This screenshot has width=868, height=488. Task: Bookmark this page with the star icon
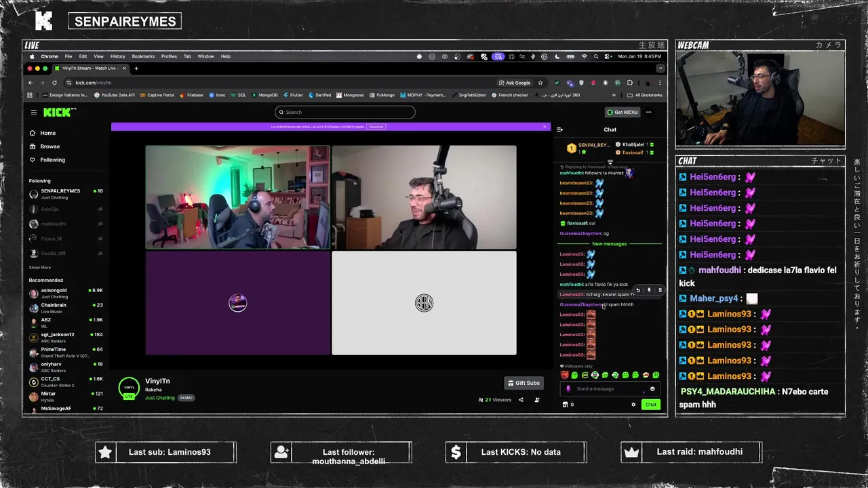(x=540, y=83)
